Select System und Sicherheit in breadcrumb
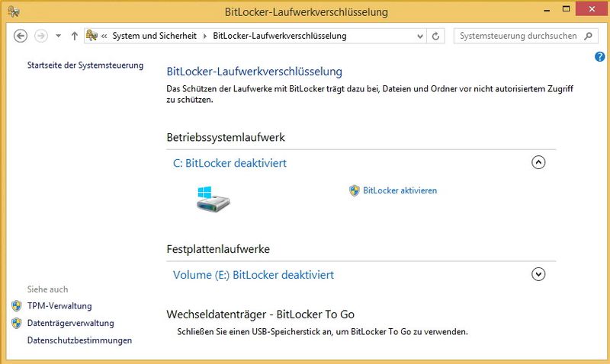This screenshot has height=364, width=610. point(155,36)
